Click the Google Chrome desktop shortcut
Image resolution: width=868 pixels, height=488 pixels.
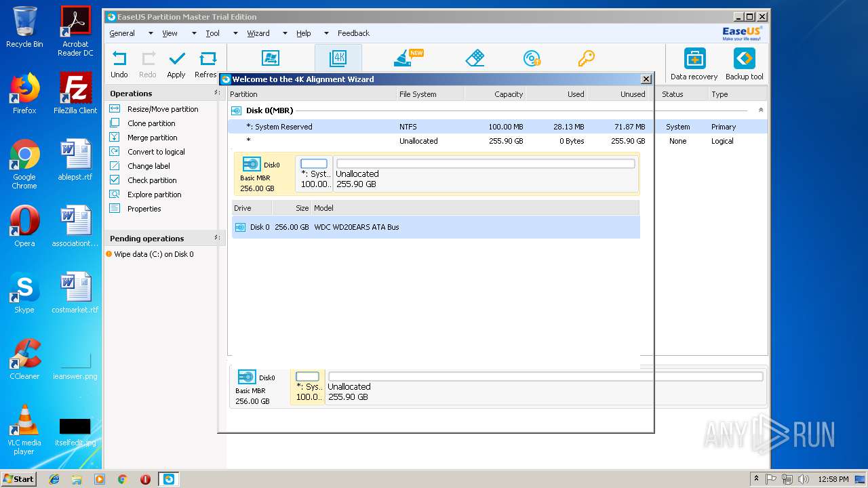click(x=24, y=163)
